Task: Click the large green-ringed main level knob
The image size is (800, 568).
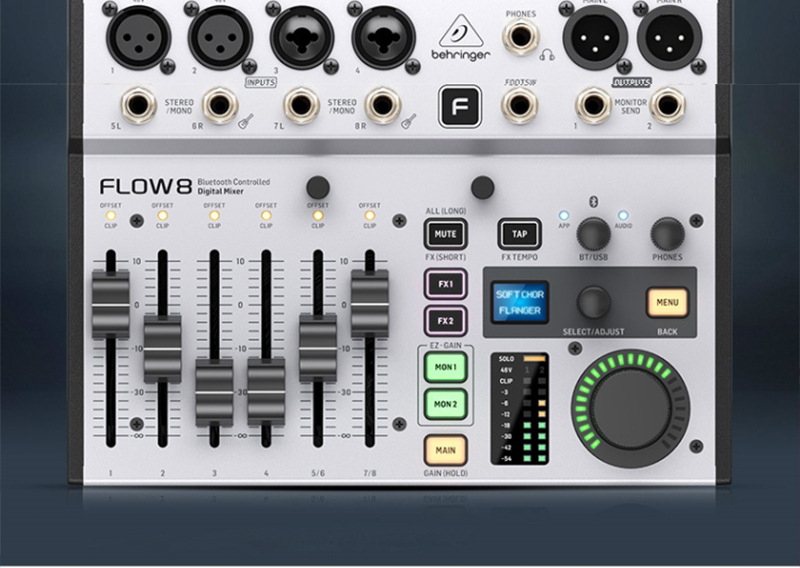Action: [x=631, y=408]
